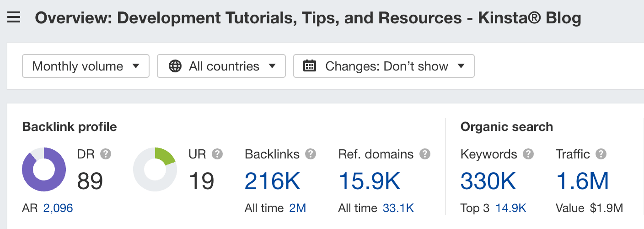Open the Changes: Don't show dropdown
644x229 pixels.
(384, 66)
